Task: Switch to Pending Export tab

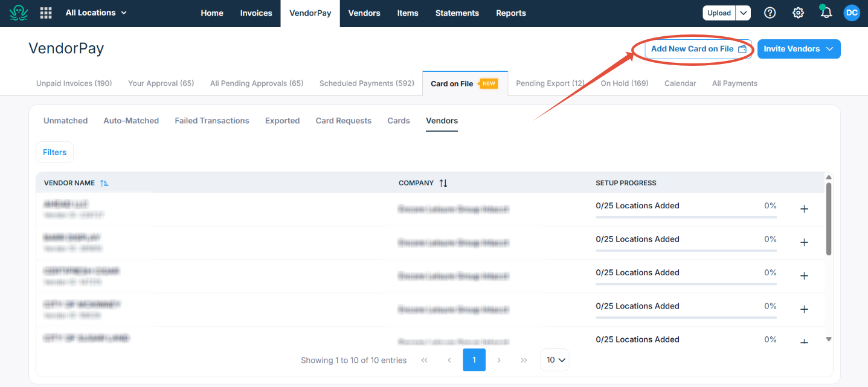Action: (x=550, y=83)
